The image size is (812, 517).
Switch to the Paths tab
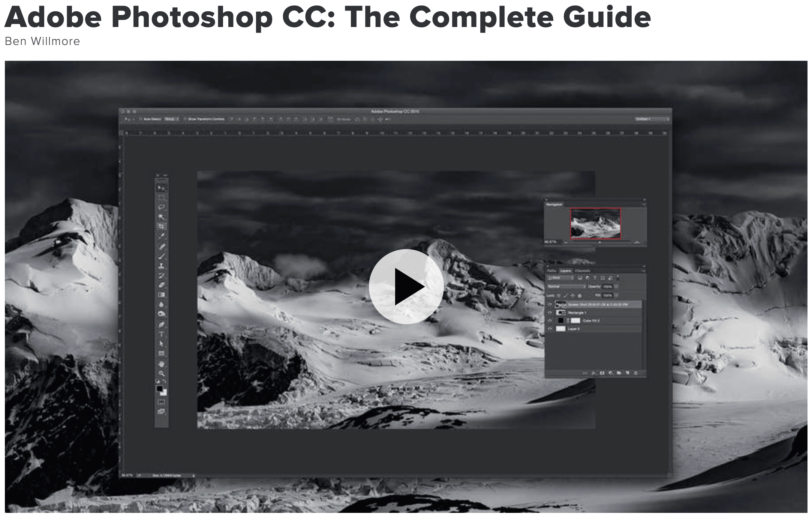coord(551,271)
